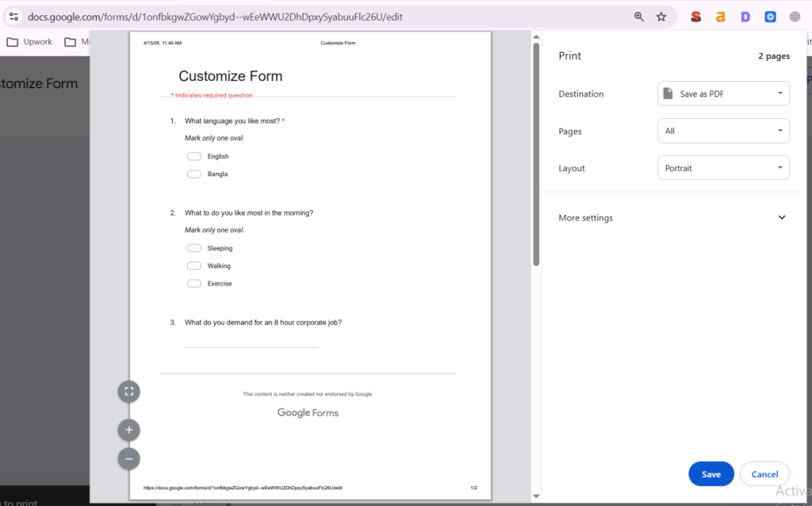Click the site info icon in address bar
812x506 pixels.
point(14,17)
